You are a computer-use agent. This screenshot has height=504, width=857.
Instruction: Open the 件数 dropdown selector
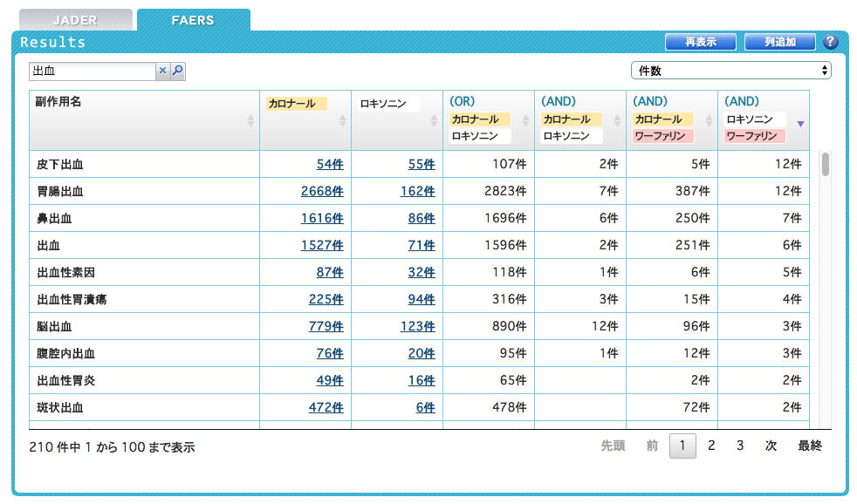pyautogui.click(x=730, y=70)
